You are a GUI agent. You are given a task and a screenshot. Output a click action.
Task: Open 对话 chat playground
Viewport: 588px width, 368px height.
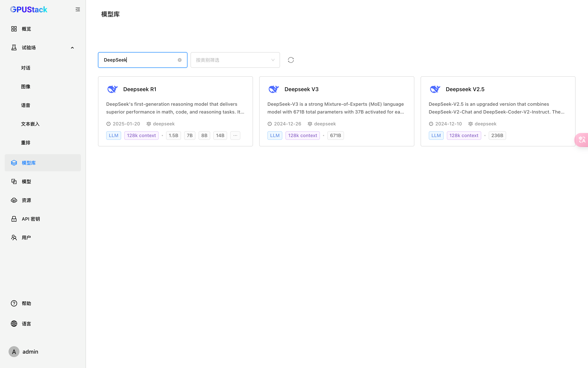[43, 68]
